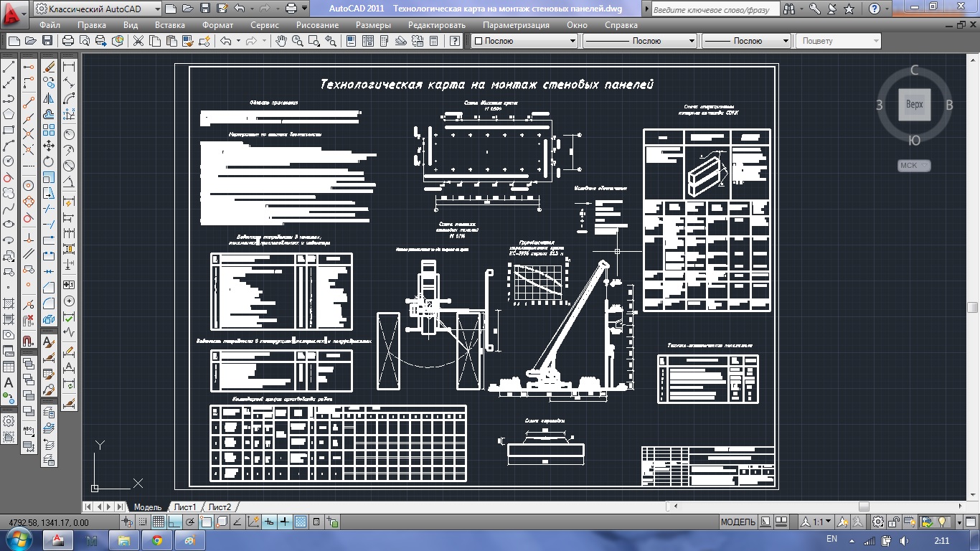
Task: Click the Pan hand icon
Action: pyautogui.click(x=281, y=41)
